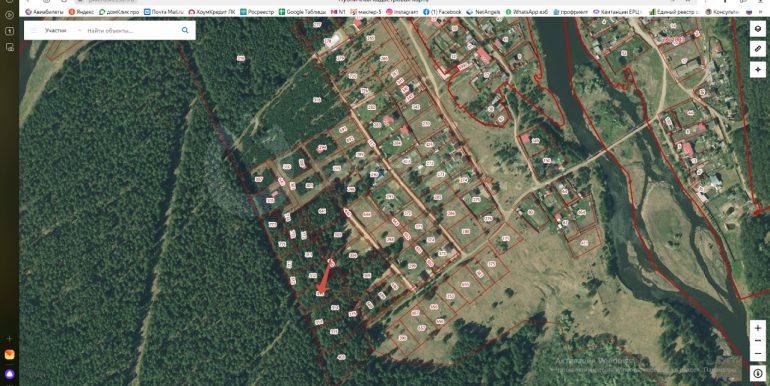Zoom out with the minus button
This screenshot has width=770, height=386.
click(758, 341)
